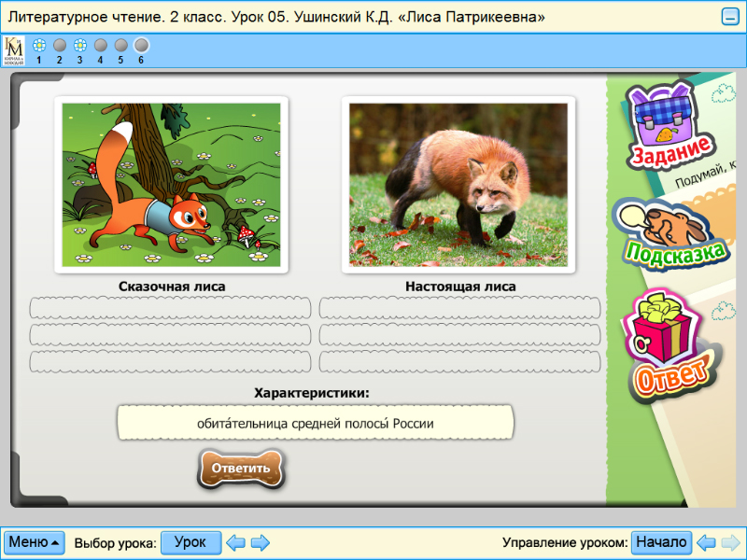Select exercise step 2 indicator

59,43
